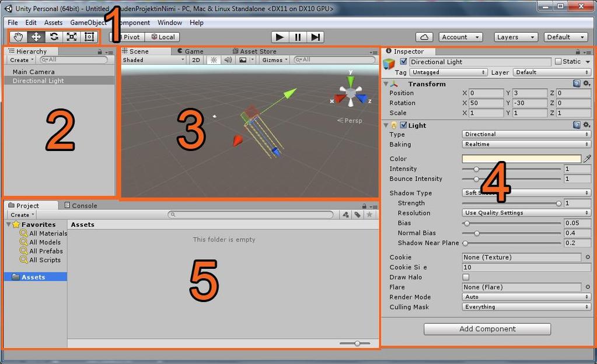The height and width of the screenshot is (364, 597).
Task: Enable the Draw Halo checkbox
Action: coord(466,277)
